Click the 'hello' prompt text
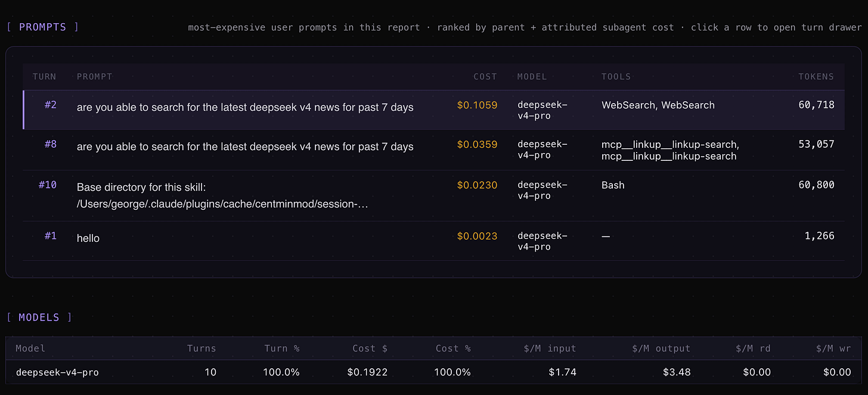This screenshot has height=395, width=868. pos(88,238)
